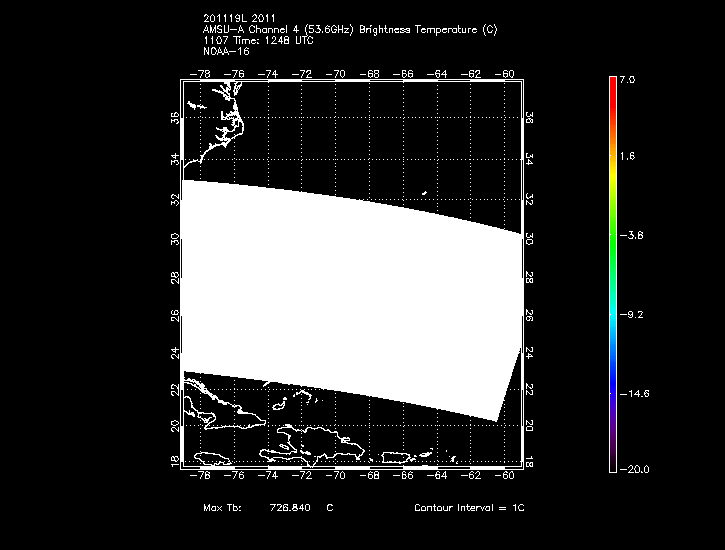Click the 1.6 color scale value
Image resolution: width=725 pixels, height=550 pixels.
(x=626, y=157)
